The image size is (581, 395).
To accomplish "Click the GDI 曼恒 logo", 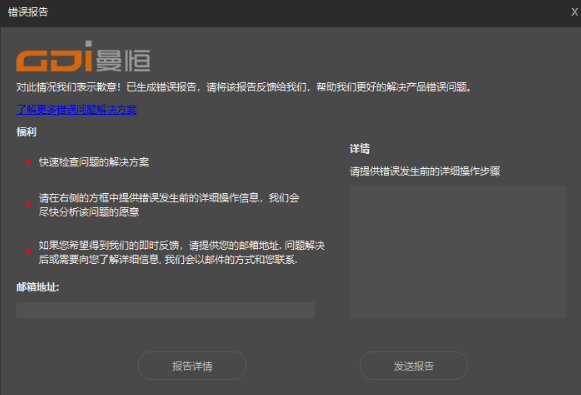I will pyautogui.click(x=83, y=56).
